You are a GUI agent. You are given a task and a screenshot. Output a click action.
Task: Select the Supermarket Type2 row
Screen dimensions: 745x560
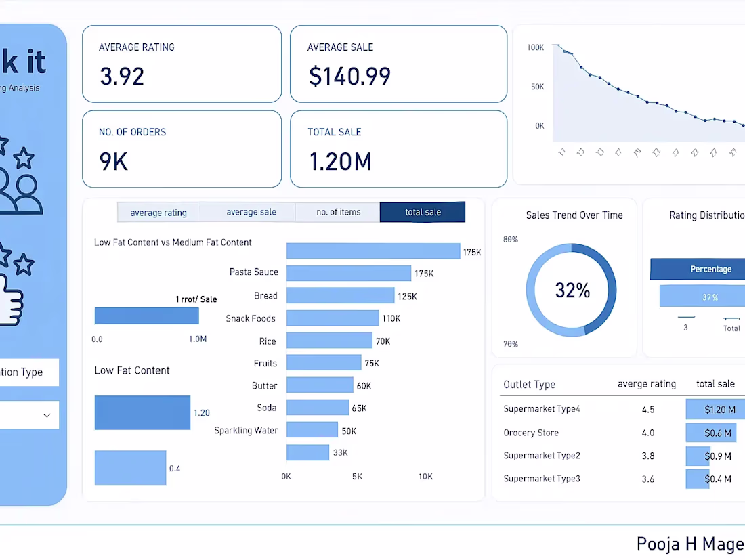(622, 456)
